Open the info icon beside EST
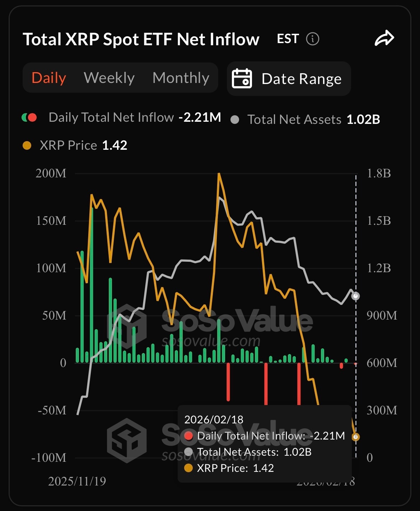The image size is (420, 511). click(x=312, y=39)
